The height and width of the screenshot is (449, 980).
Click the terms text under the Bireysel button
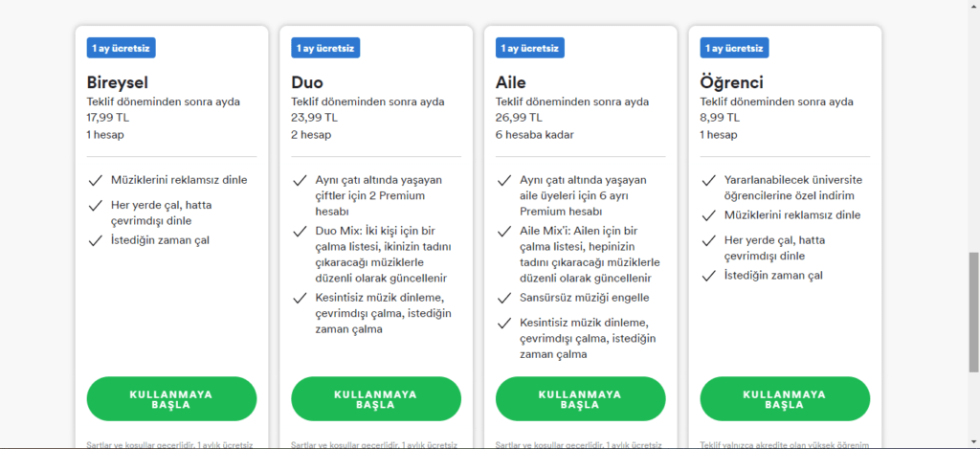(x=171, y=445)
